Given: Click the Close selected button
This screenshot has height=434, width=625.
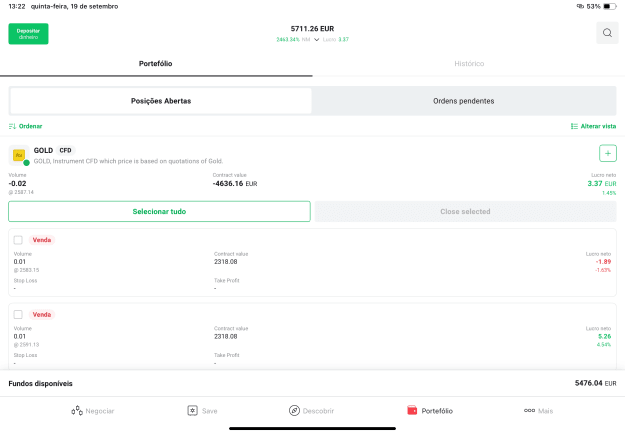Looking at the screenshot, I should point(465,211).
